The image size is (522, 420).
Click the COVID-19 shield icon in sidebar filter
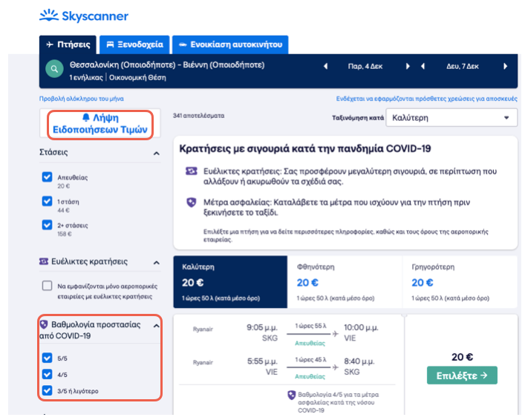click(x=44, y=324)
